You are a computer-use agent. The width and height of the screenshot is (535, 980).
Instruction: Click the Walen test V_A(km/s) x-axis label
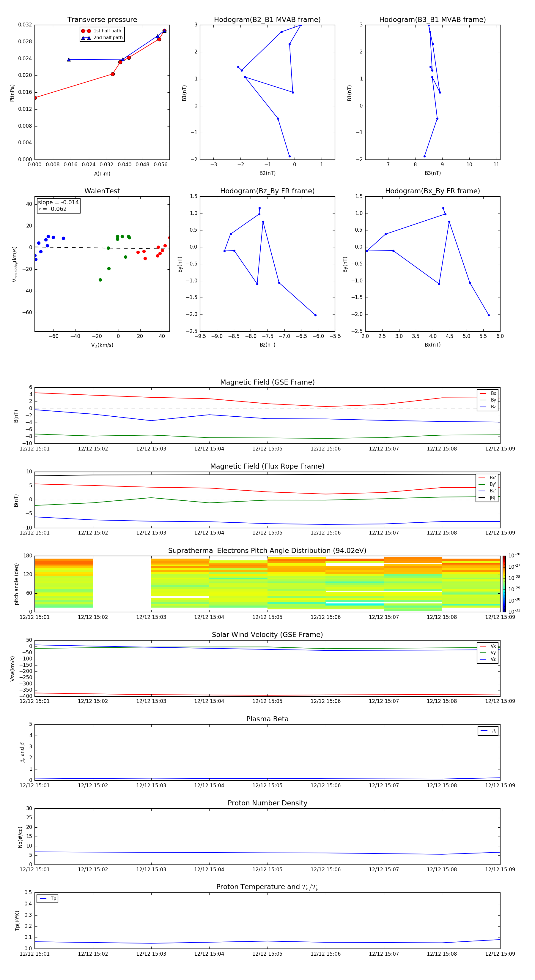[x=102, y=345]
